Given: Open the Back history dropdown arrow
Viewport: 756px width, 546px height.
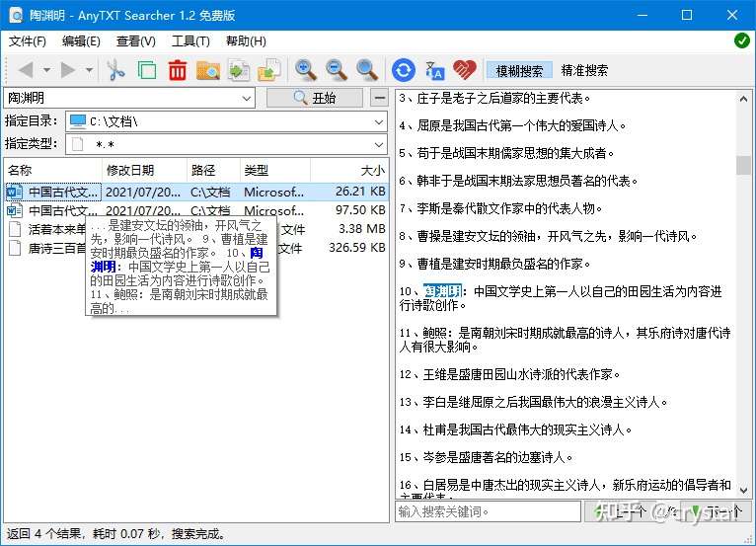Looking at the screenshot, I should 46,70.
